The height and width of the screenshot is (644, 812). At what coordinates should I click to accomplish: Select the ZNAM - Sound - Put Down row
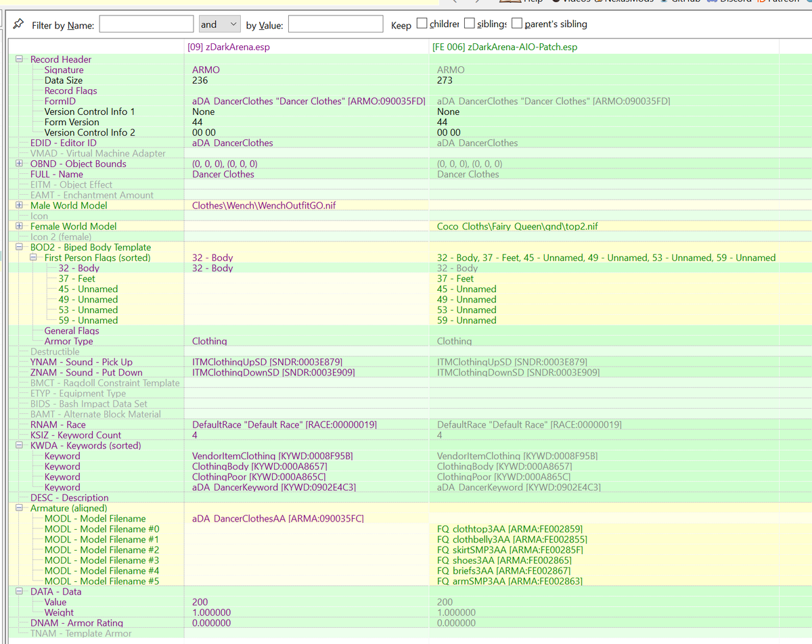click(x=87, y=373)
